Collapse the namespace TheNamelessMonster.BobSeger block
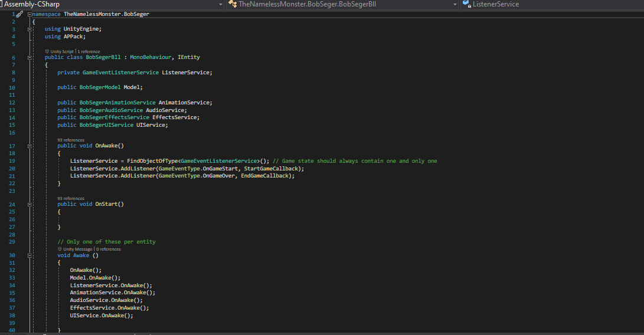The height and width of the screenshot is (335, 644). [x=30, y=14]
